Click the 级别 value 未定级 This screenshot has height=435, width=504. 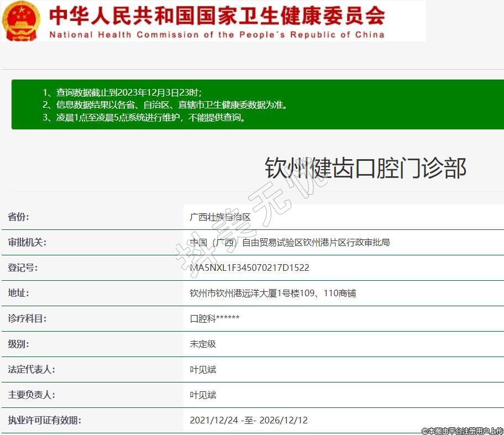click(203, 344)
